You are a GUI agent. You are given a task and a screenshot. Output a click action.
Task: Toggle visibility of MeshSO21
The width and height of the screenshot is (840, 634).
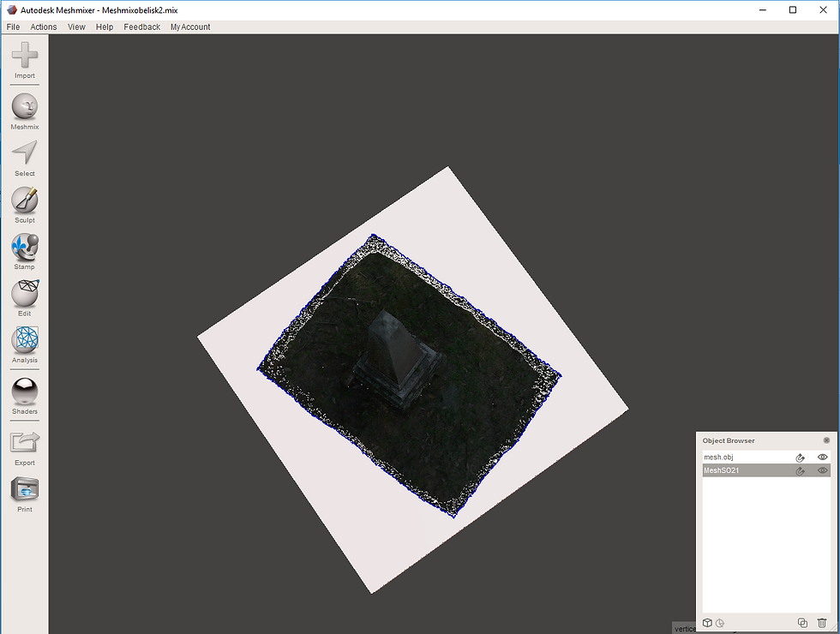tap(823, 470)
